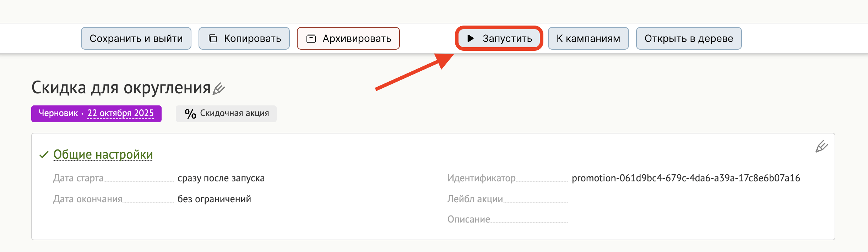This screenshot has height=252, width=868.
Task: Click green checkmark beside Общие настройки
Action: (x=44, y=155)
